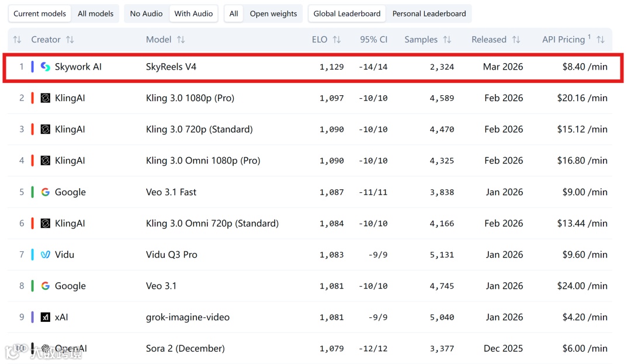Open the grok-imagine-video model
The image size is (631, 364).
point(188,317)
